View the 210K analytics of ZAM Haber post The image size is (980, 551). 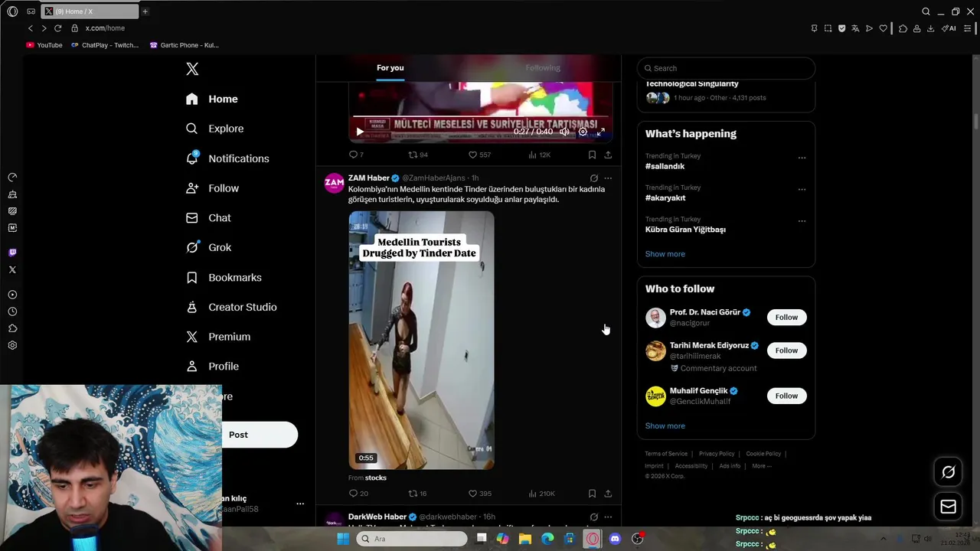point(541,494)
